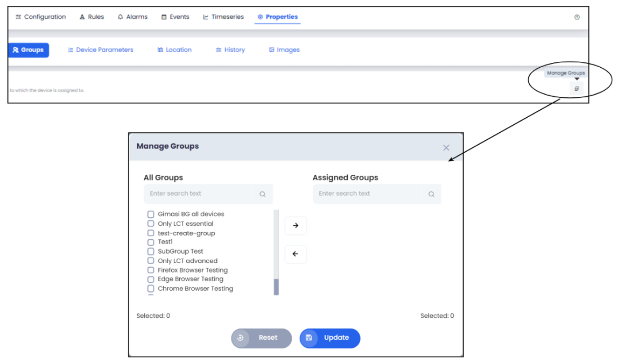
Task: Click the Manage Groups icon button
Action: pos(576,89)
